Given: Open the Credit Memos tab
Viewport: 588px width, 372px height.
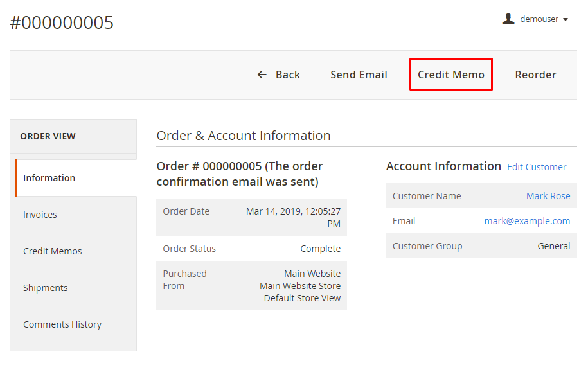Looking at the screenshot, I should click(x=53, y=251).
